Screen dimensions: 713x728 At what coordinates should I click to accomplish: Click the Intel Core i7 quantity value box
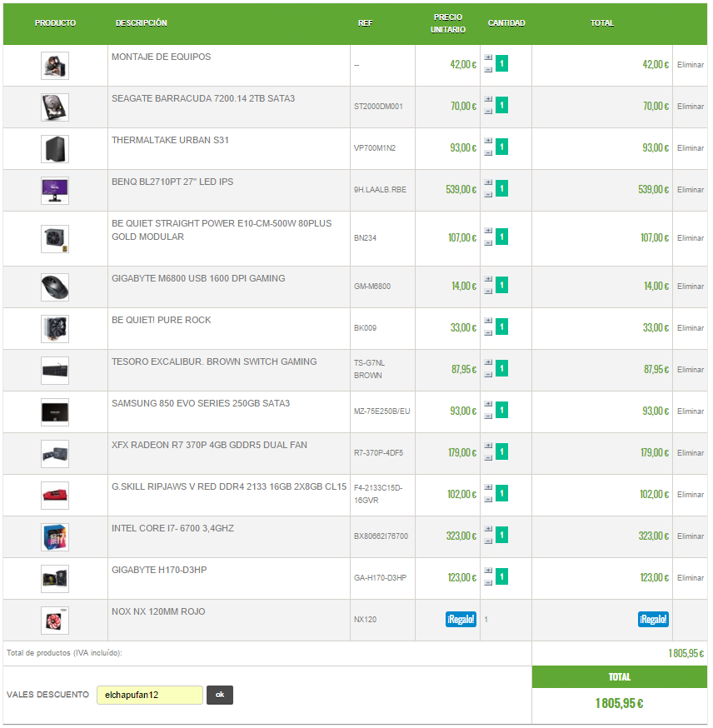coord(501,535)
